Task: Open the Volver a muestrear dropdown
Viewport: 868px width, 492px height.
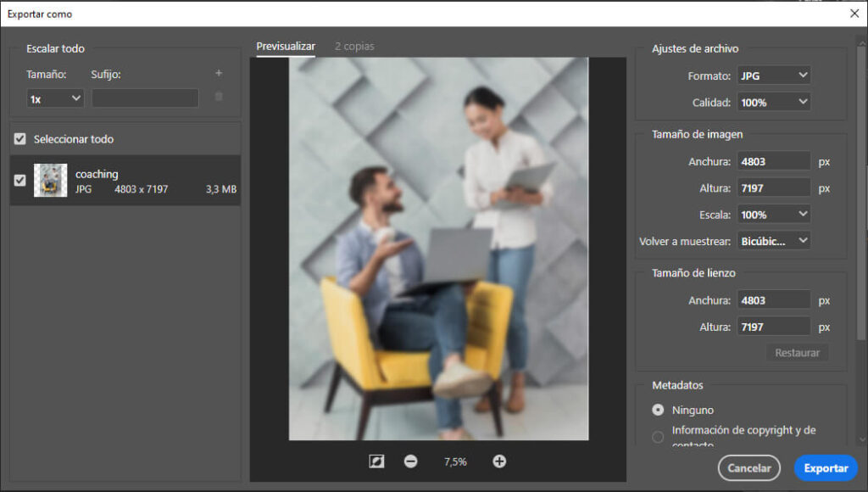Action: 773,240
